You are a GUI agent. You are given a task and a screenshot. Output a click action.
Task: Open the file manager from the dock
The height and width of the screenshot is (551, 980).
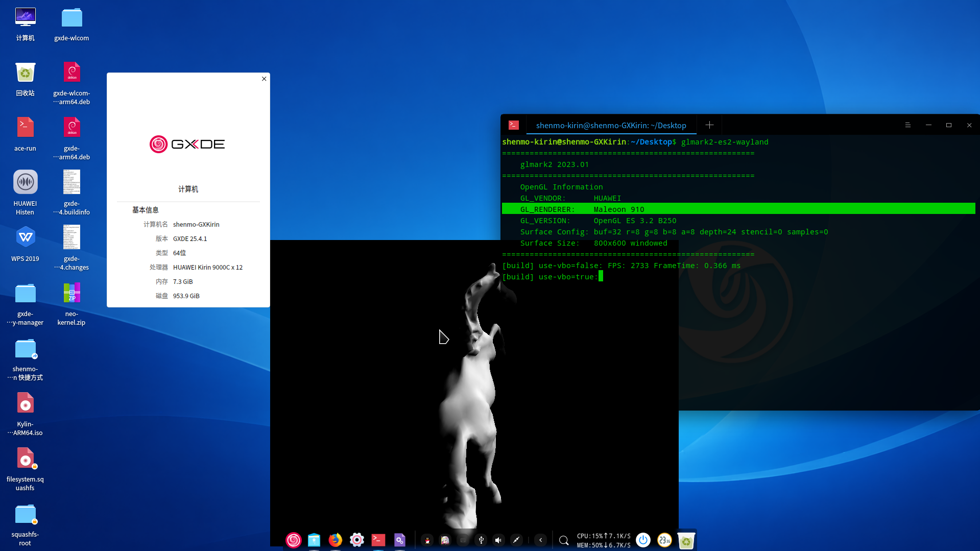click(x=314, y=540)
